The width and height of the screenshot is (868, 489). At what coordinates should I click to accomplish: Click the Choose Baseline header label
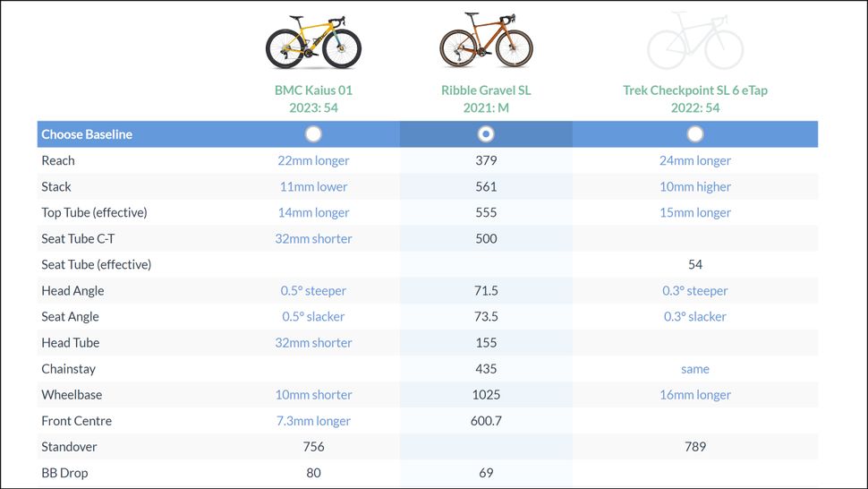[87, 134]
